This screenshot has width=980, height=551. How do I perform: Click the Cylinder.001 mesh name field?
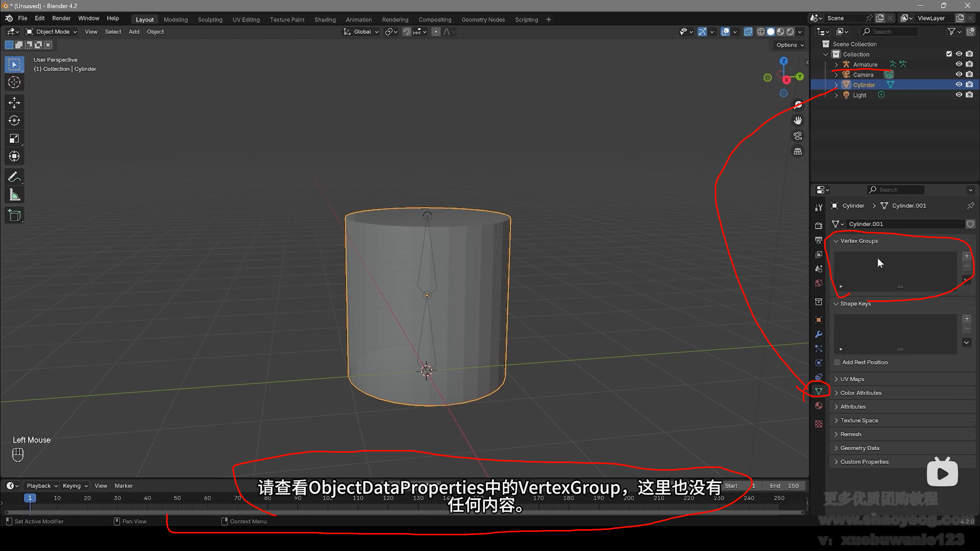coord(905,224)
